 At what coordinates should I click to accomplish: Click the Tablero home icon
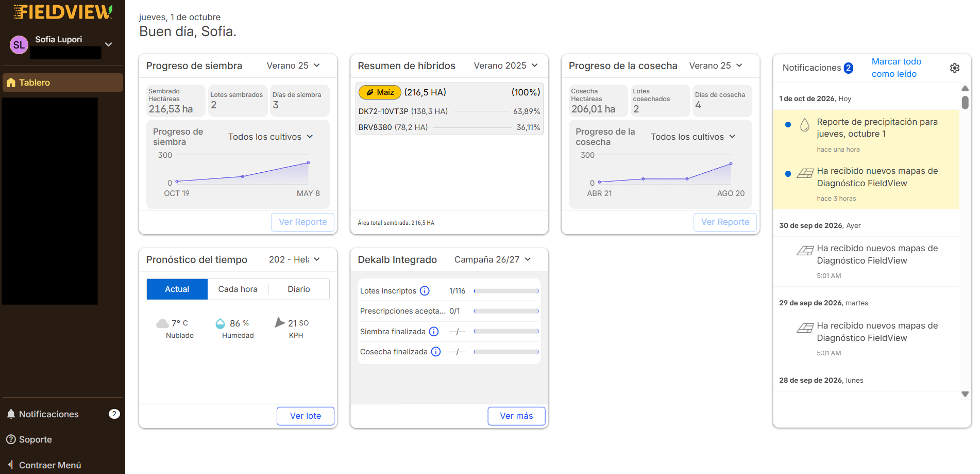pos(11,83)
